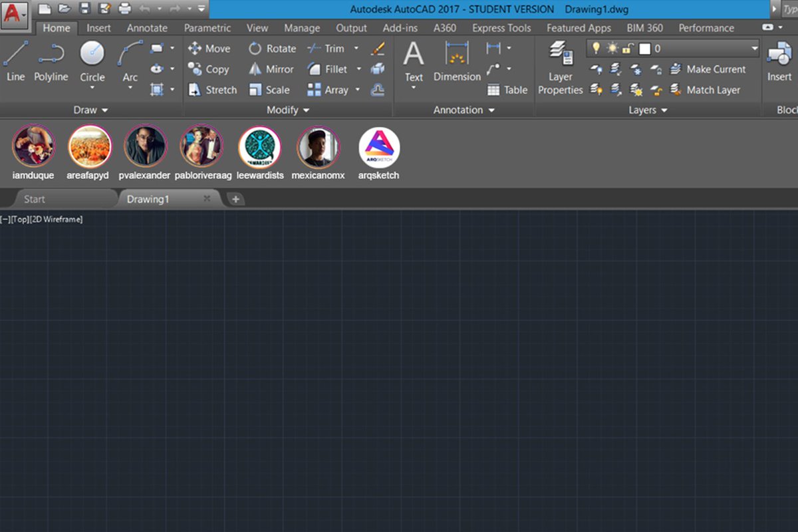Viewport: 798px width, 532px height.
Task: Select the Polyline tool
Action: point(51,61)
